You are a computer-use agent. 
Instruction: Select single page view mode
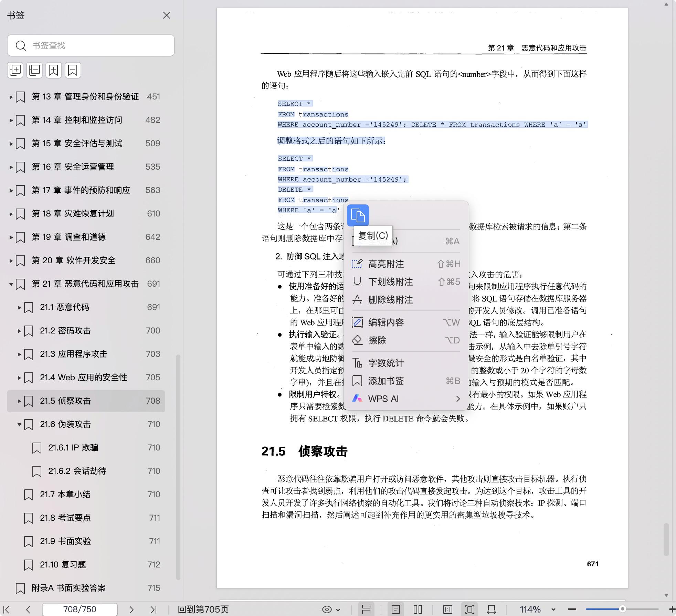coord(396,609)
